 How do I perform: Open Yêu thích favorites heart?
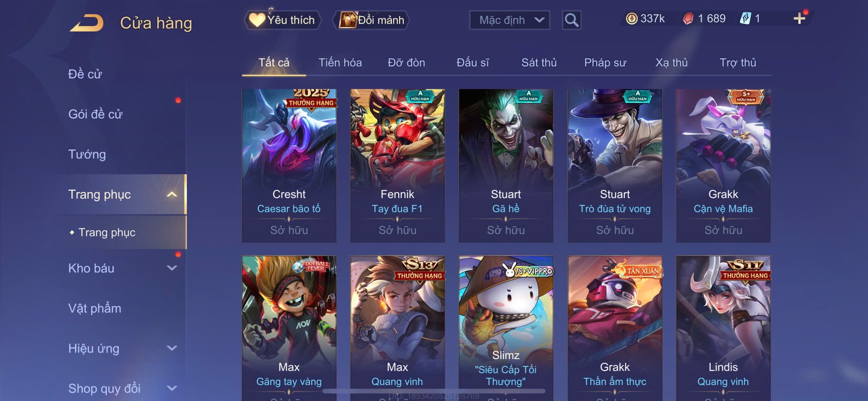(257, 20)
